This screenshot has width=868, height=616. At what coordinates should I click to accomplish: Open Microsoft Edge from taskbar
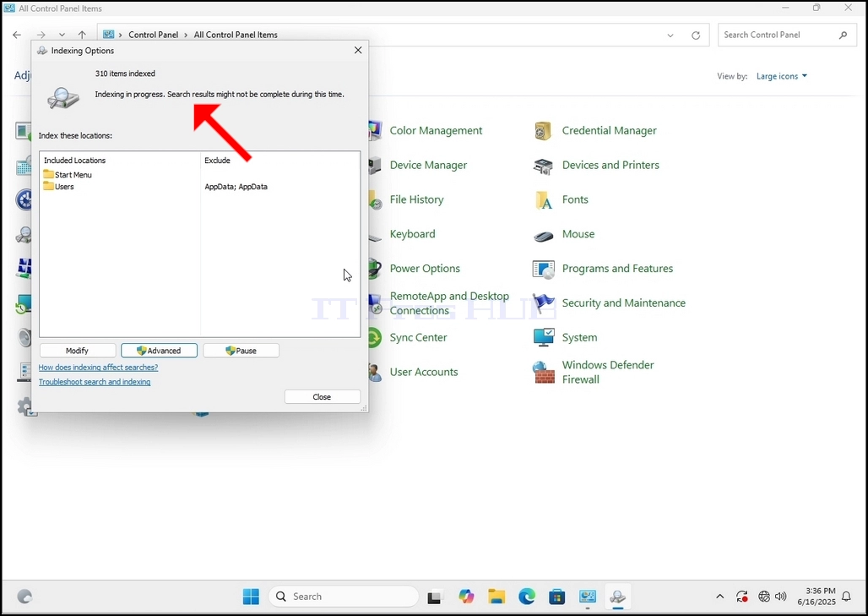[x=527, y=597]
